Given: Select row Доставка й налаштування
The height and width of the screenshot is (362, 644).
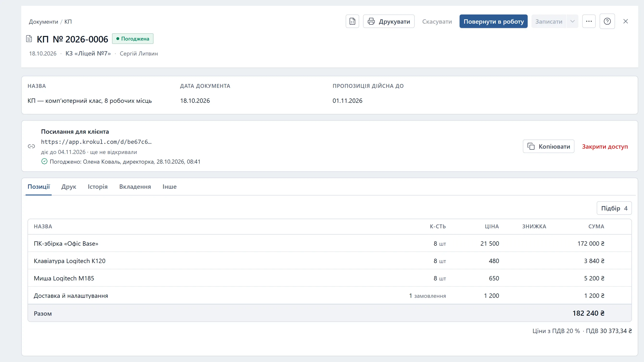Looking at the screenshot, I should pyautogui.click(x=329, y=295).
